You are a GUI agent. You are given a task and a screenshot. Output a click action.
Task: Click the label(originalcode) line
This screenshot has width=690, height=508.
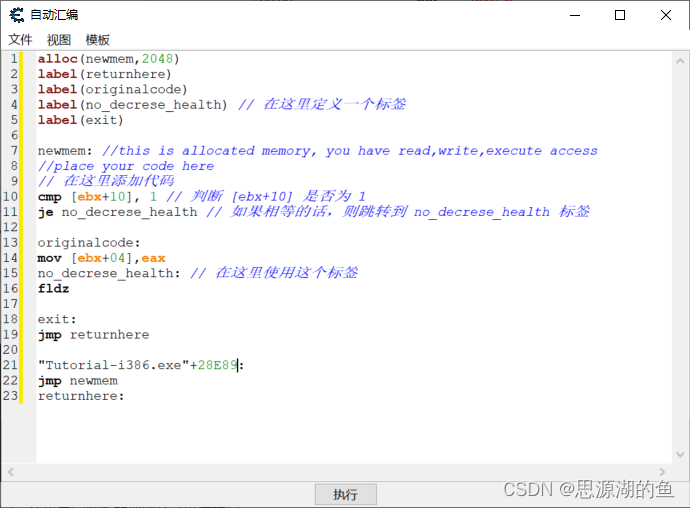112,89
